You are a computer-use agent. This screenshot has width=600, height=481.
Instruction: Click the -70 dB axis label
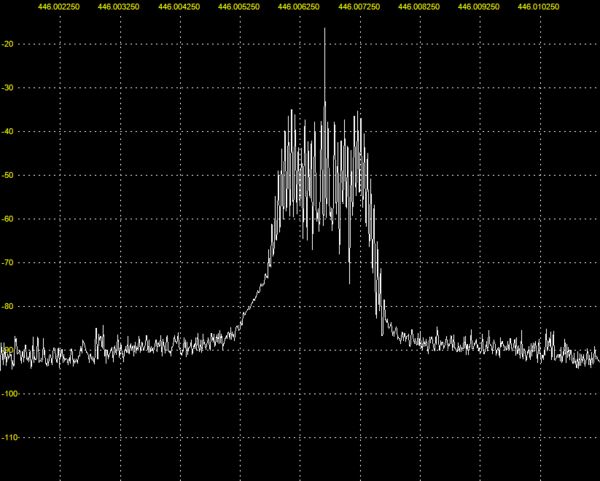(8, 263)
